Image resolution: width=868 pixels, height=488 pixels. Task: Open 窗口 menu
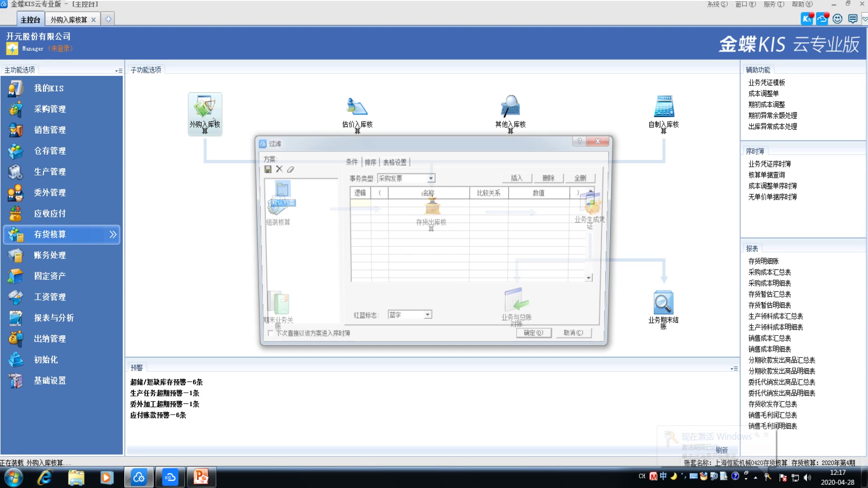(745, 4)
